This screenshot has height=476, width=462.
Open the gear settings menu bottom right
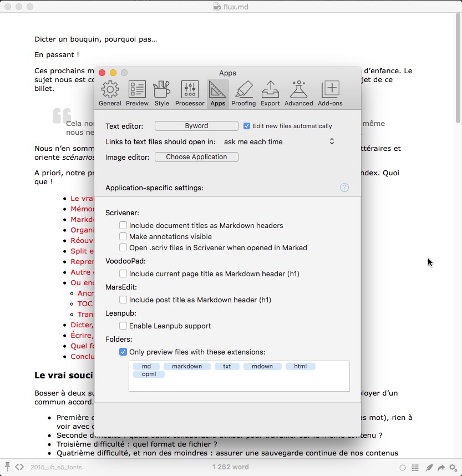click(x=454, y=468)
